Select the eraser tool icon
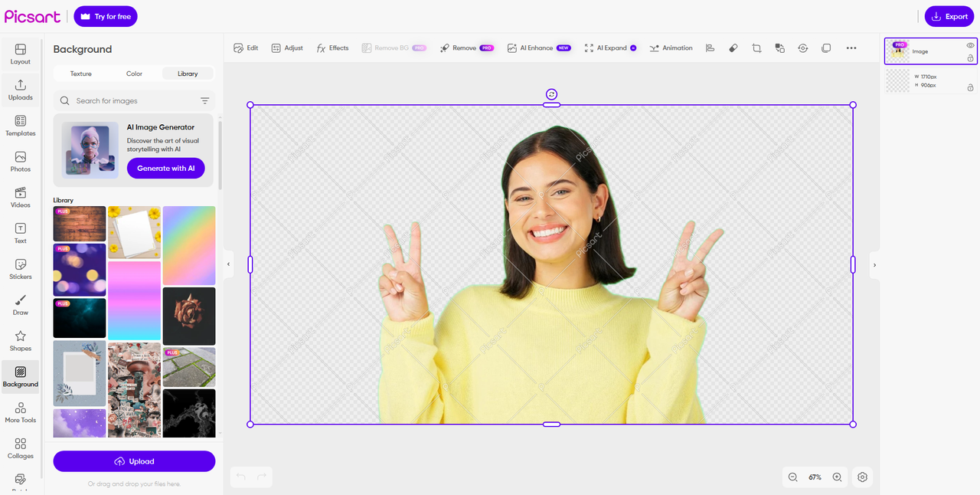Screen dimensions: 980x495 point(733,48)
